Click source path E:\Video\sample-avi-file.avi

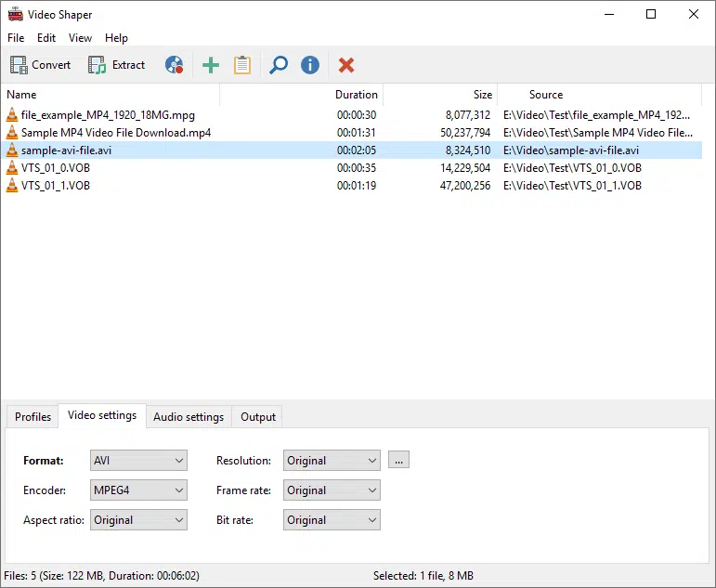(571, 150)
